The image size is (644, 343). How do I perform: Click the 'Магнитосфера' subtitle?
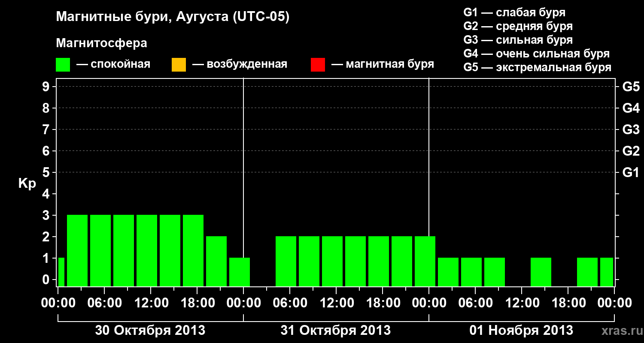101,43
